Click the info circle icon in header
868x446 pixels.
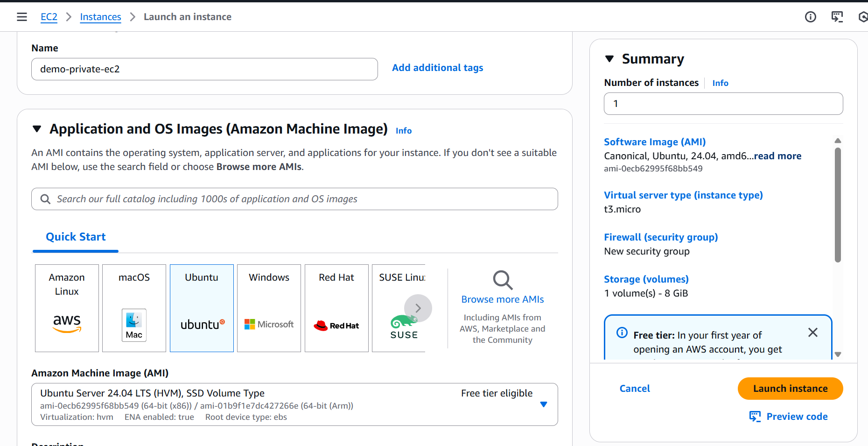pos(811,17)
